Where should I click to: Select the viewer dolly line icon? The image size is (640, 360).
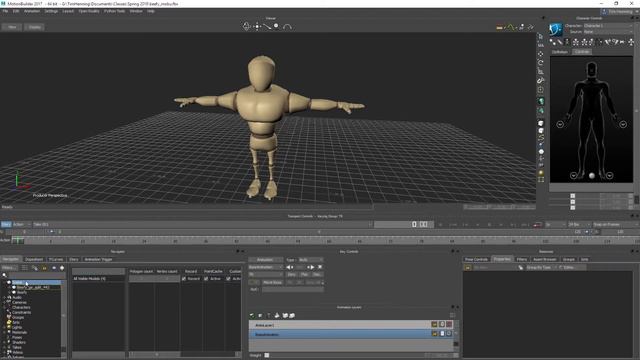point(267,27)
